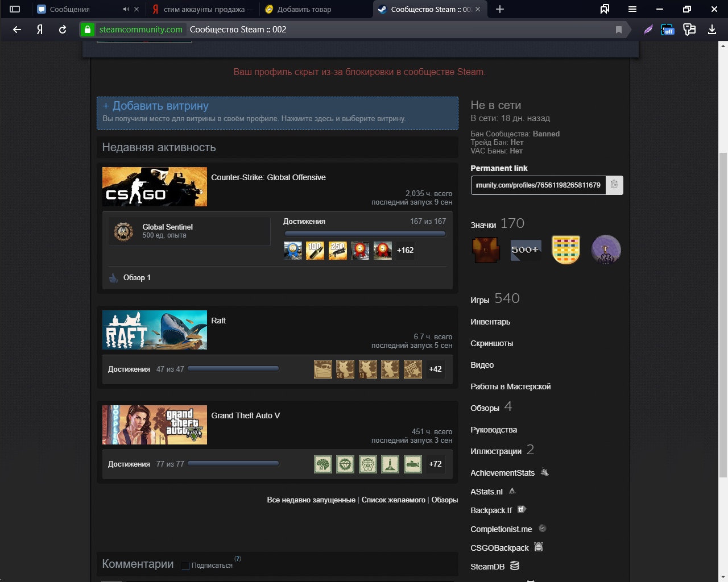
Task: Click the CS:GO achievements progress bar
Action: pos(365,234)
